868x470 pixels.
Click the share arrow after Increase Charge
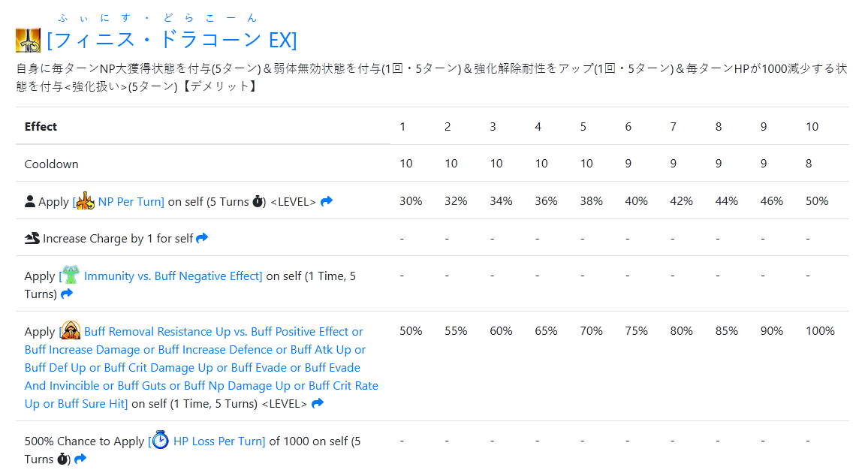202,238
